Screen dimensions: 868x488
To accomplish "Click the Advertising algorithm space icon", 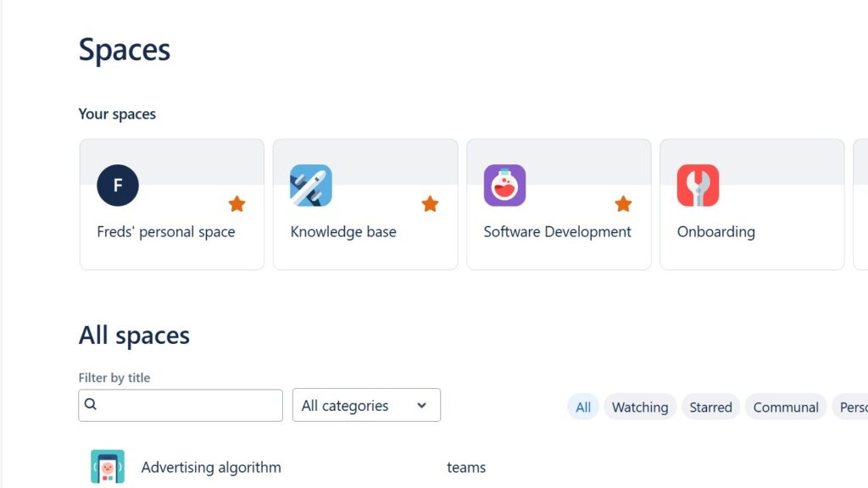I will (108, 466).
